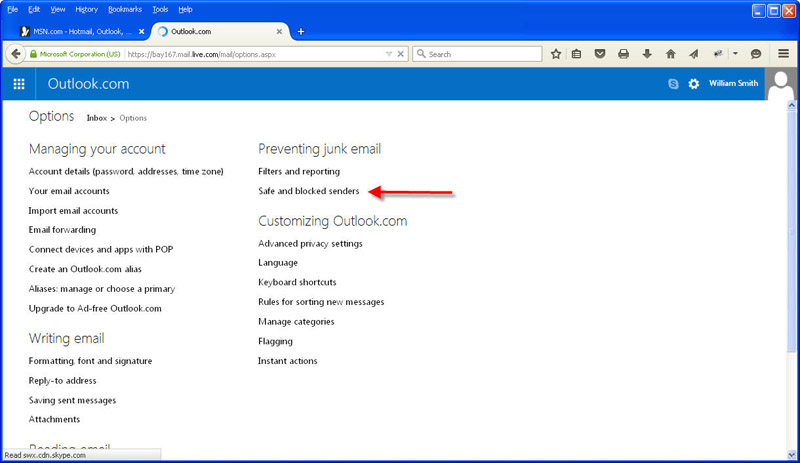
Task: Open Reply-to address option
Action: [62, 381]
